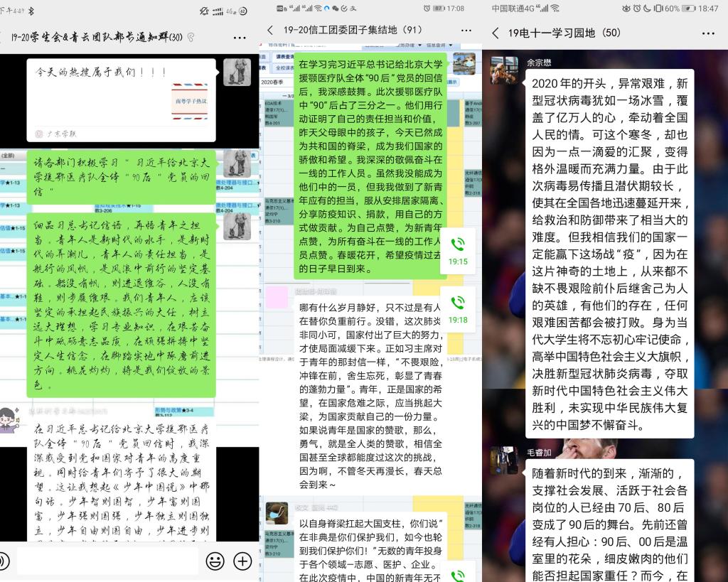Tap the voice call entry marked 19:15
The width and height of the screenshot is (728, 582).
[x=458, y=251]
